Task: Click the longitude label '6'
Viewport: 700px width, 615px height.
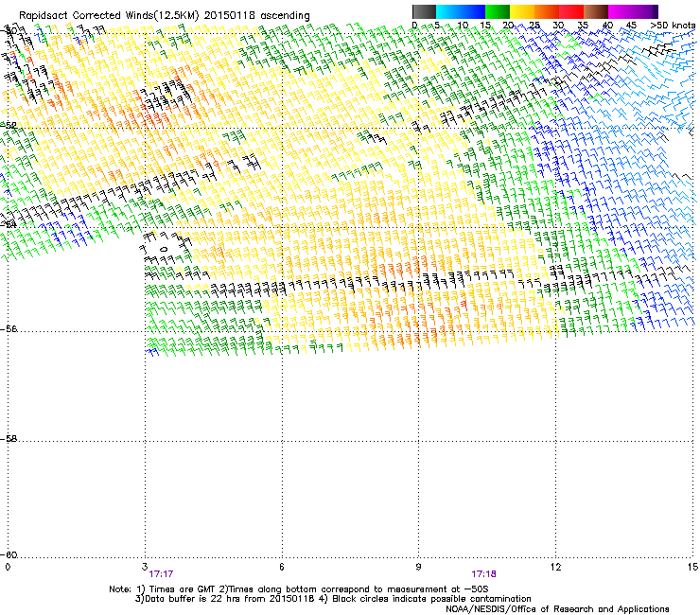Action: click(x=281, y=567)
